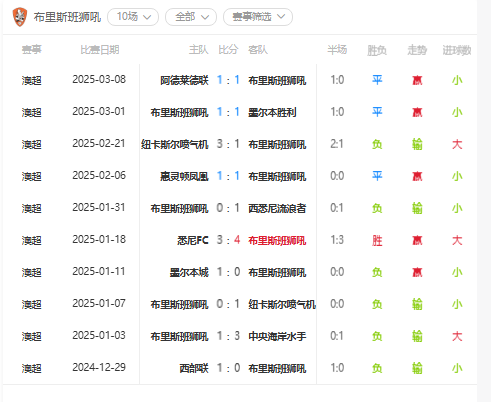Click the 布里斯班狮吼 team title at top
The height and width of the screenshot is (402, 491).
67,17
